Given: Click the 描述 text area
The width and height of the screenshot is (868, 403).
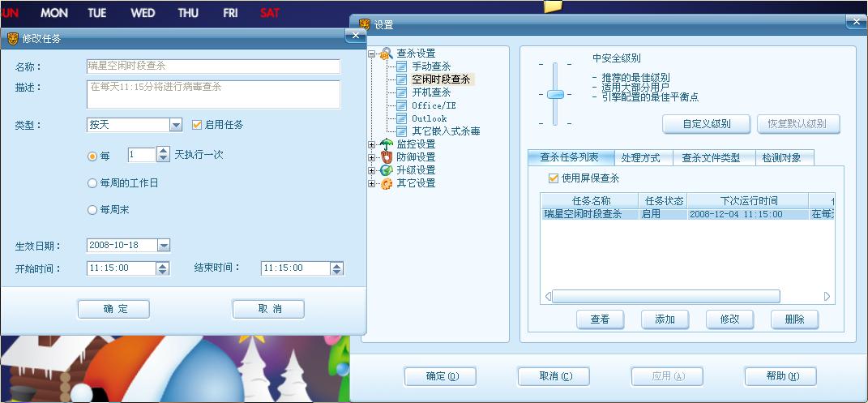Looking at the screenshot, I should [213, 94].
